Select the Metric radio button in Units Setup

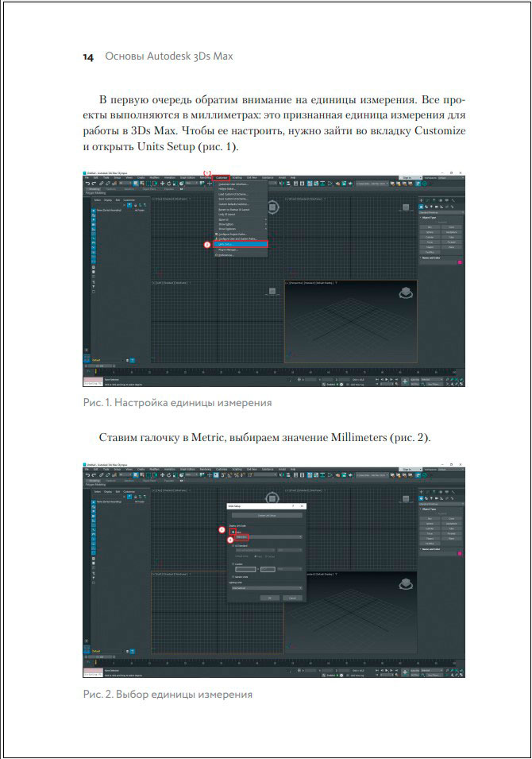pyautogui.click(x=233, y=531)
